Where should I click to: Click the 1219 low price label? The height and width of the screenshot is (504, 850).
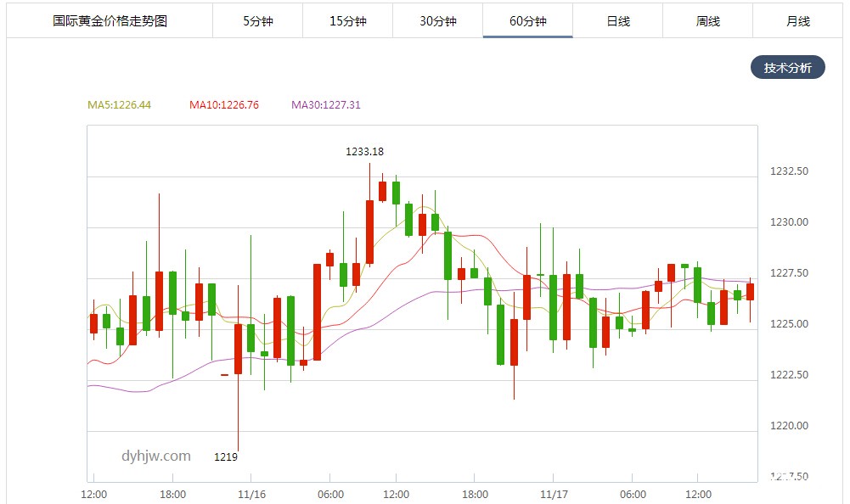coord(225,457)
